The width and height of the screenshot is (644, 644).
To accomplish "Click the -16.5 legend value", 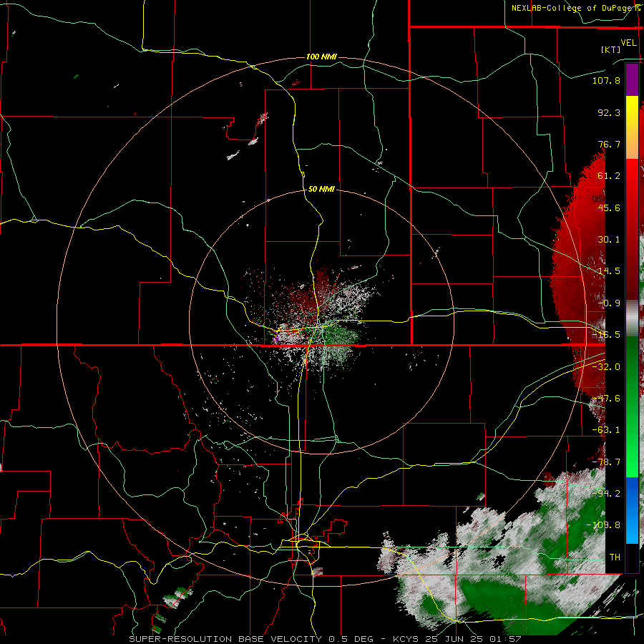I will tap(606, 335).
